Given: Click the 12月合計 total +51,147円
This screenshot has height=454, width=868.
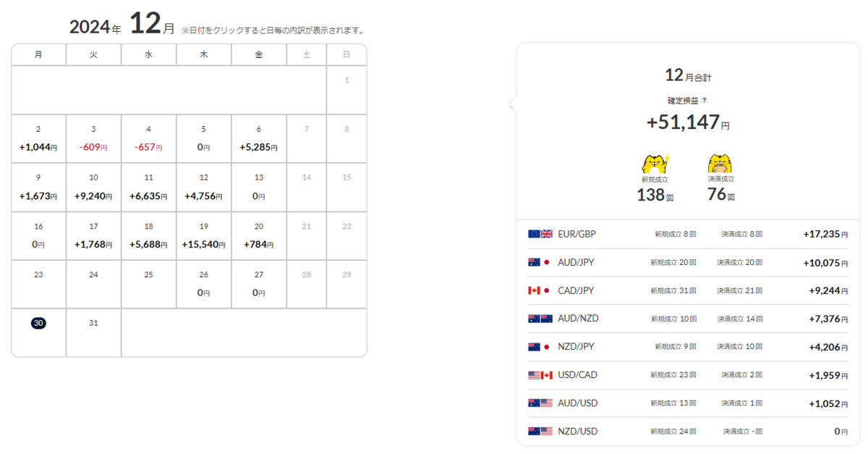Looking at the screenshot, I should click(688, 122).
